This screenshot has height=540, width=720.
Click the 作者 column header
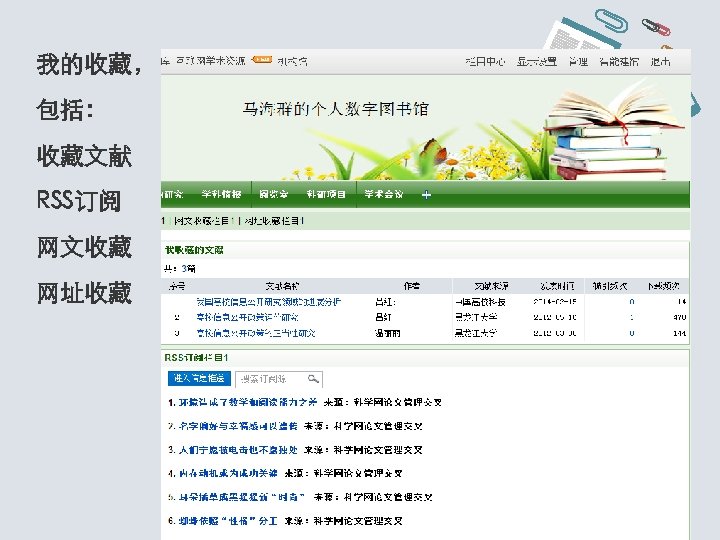click(x=411, y=286)
